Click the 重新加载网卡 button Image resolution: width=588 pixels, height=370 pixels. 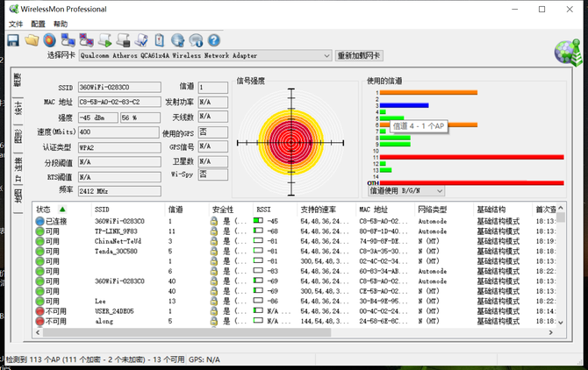pos(359,56)
